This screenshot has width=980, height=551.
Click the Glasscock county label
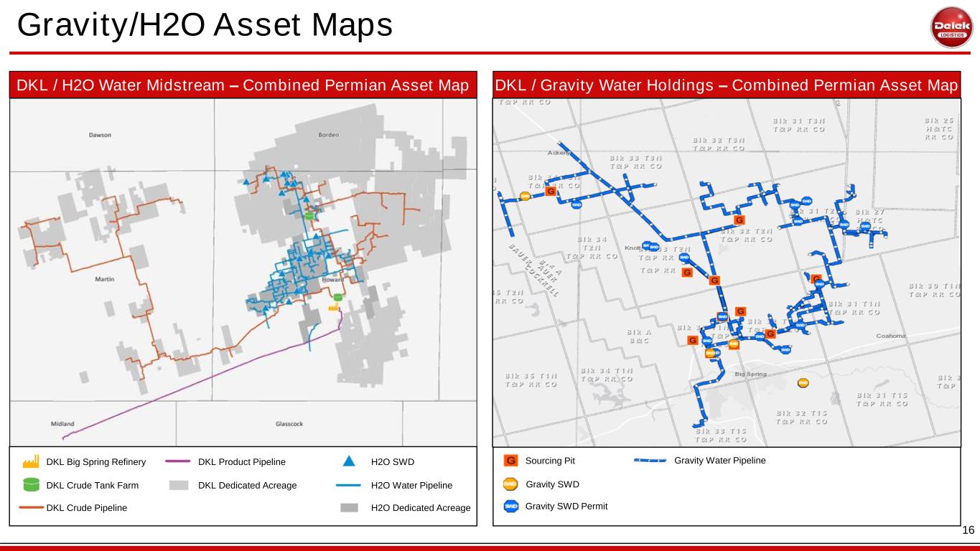[289, 423]
